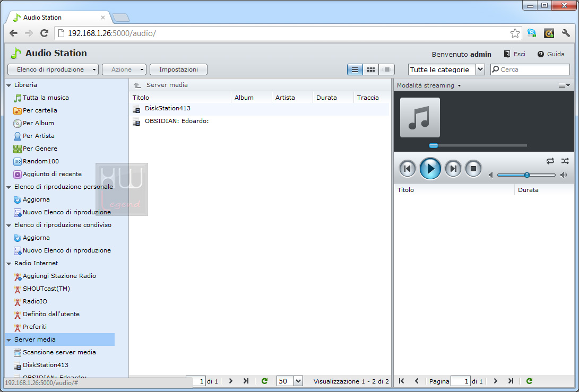The height and width of the screenshot is (392, 579).
Task: Collapse the Server media section
Action: [9, 340]
